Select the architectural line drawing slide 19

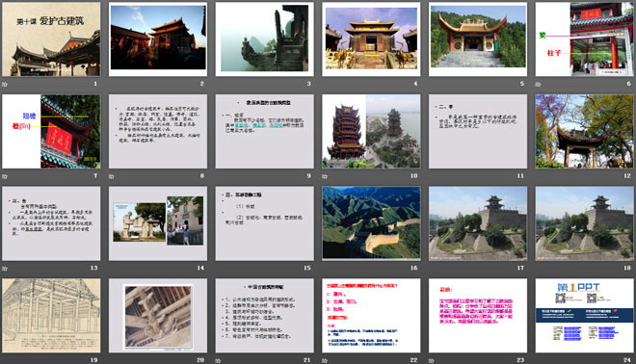pos(51,315)
